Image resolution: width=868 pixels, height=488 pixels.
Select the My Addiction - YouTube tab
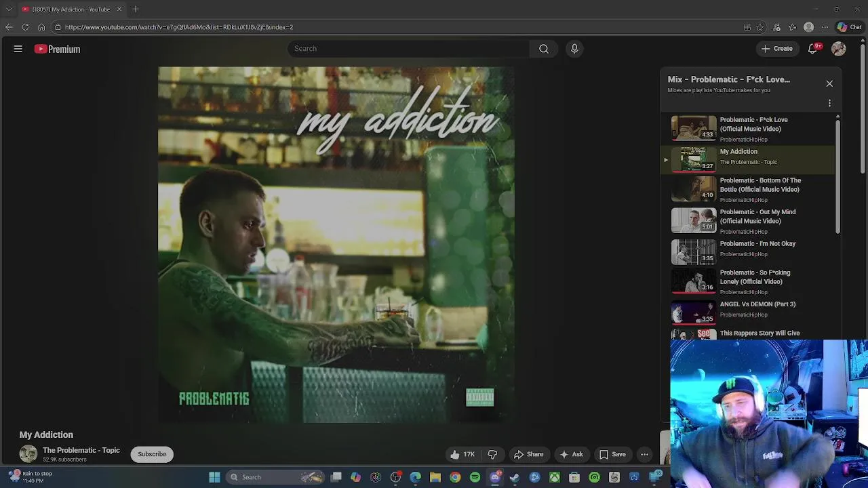71,9
